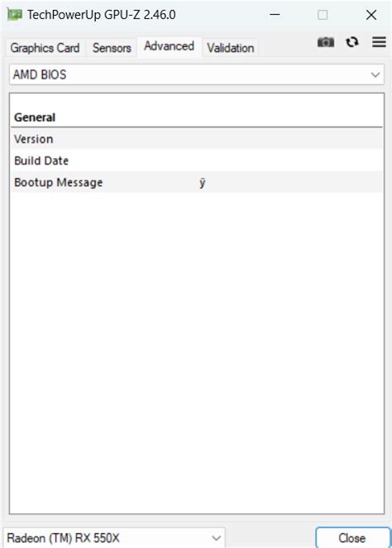Select the Version row
392x548 pixels.
197,139
